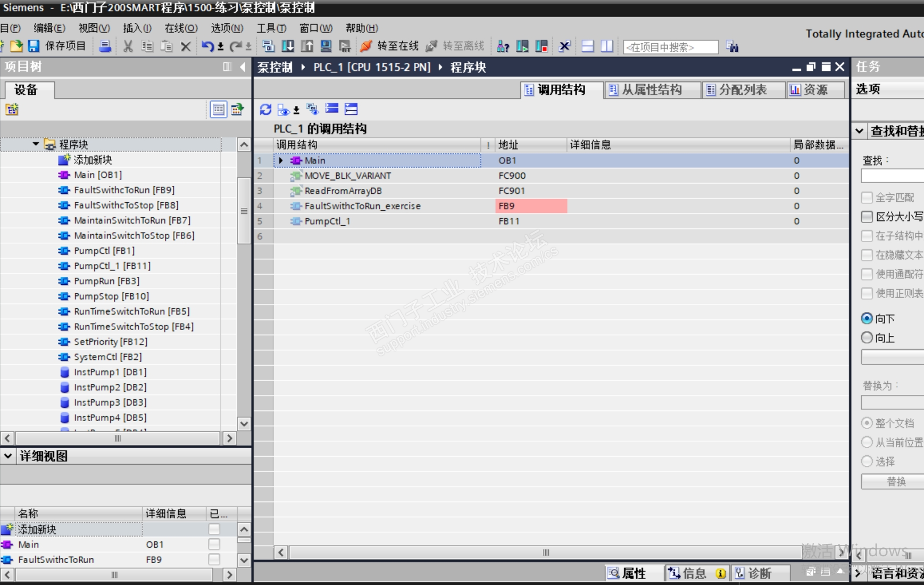Click the cross-reference icon in the toolbar
Screen dimensions: 924x585
tap(564, 46)
